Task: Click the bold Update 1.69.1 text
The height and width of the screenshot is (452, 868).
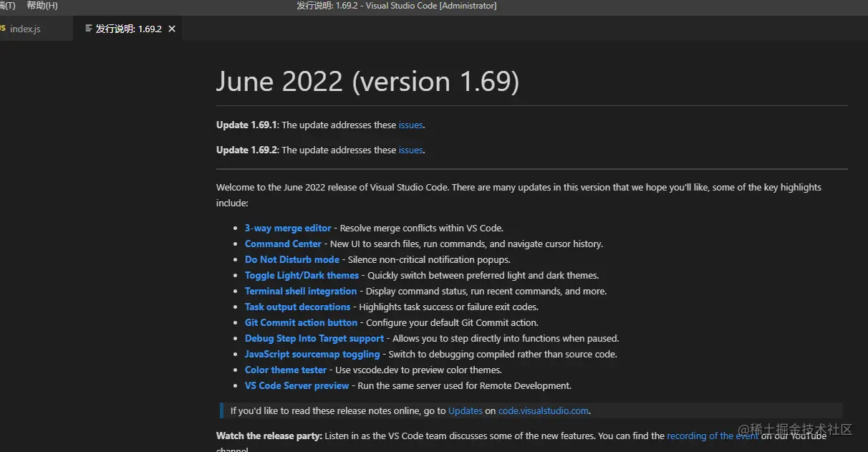Action: (247, 125)
